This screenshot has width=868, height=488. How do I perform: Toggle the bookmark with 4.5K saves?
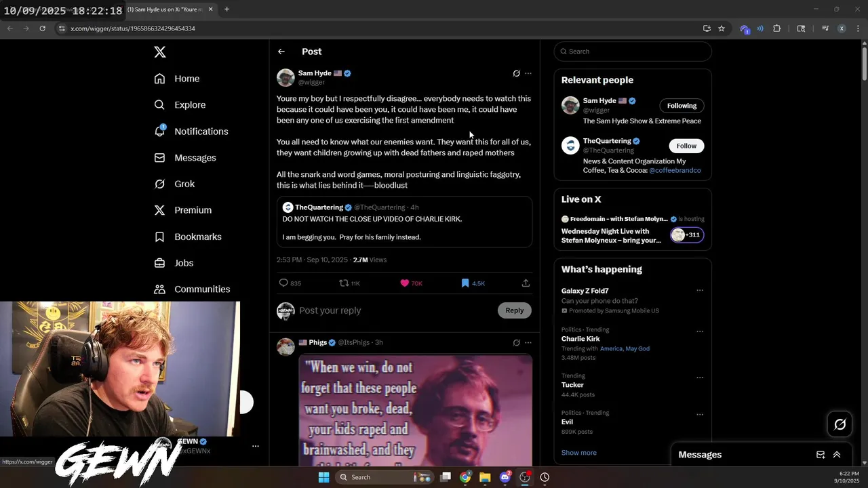tap(473, 283)
